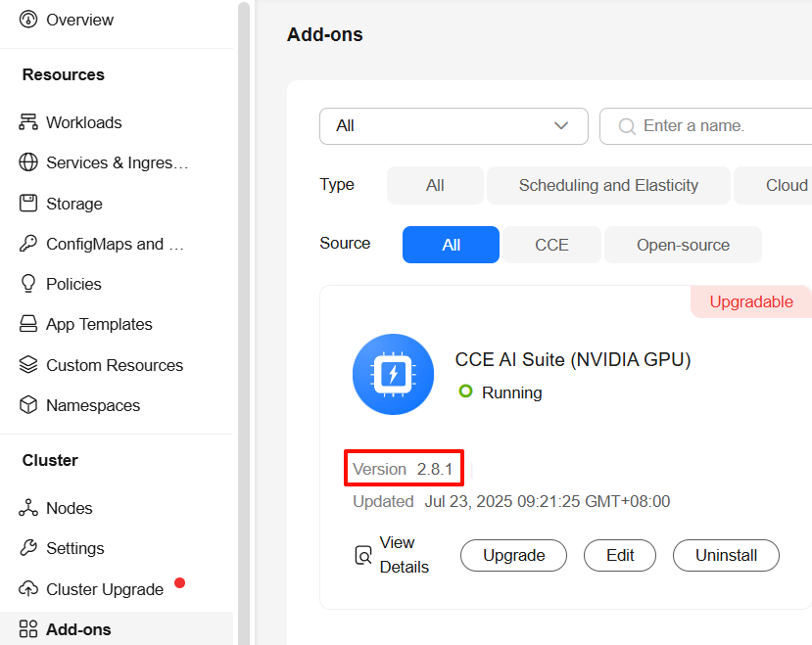Viewport: 812px width, 645px height.
Task: Click the CCE AI Suite chip logo
Action: 393,374
